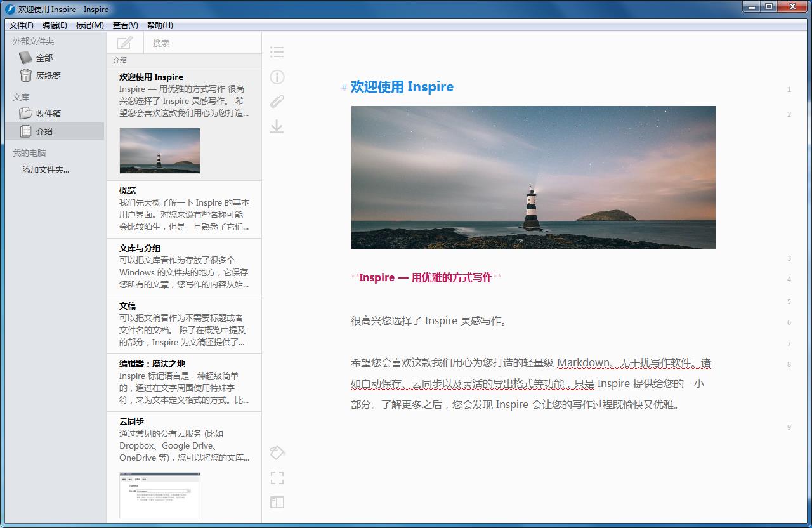Click the lighthouse thumbnail in welcome note
Viewport: 812px width, 528px height.
click(159, 150)
